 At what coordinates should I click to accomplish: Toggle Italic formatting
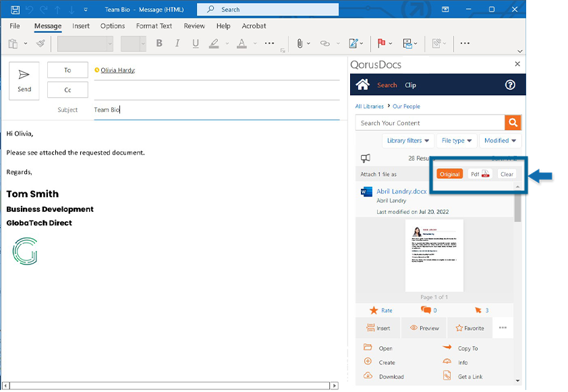[177, 43]
